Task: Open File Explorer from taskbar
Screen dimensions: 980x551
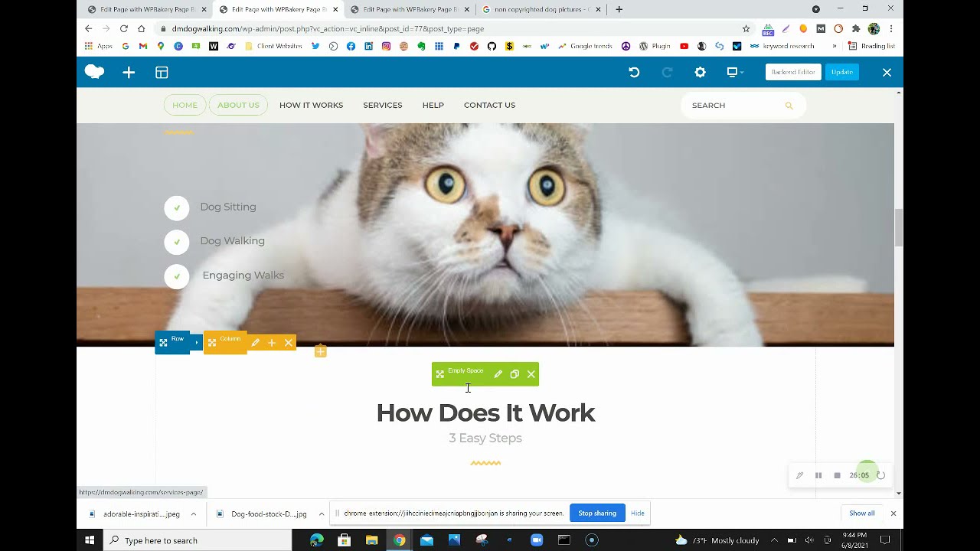Action: coord(371,540)
